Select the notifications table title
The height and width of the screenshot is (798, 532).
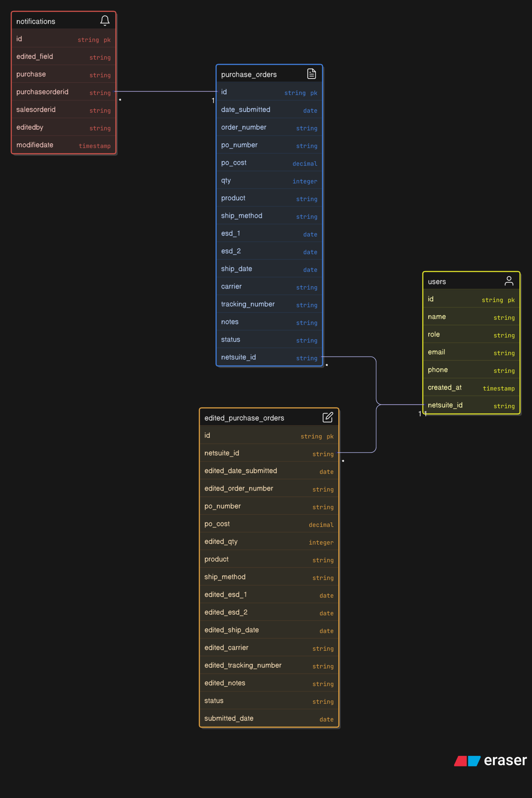coord(36,22)
